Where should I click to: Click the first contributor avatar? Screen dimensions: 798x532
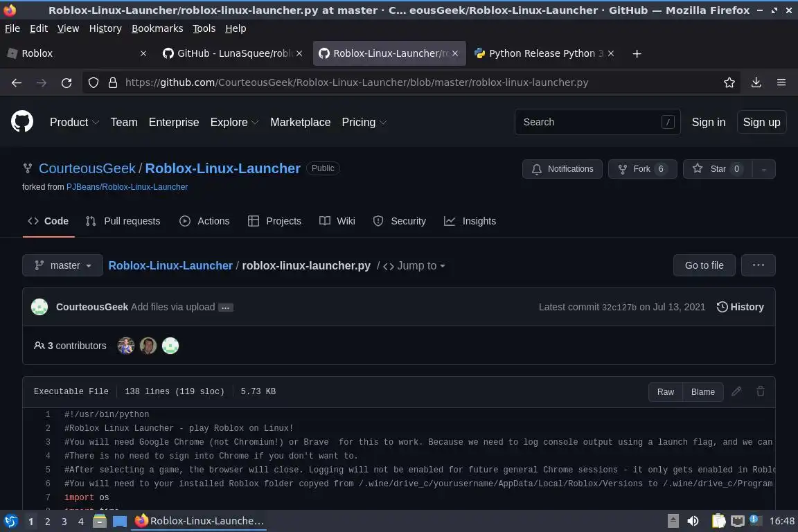[x=125, y=346]
